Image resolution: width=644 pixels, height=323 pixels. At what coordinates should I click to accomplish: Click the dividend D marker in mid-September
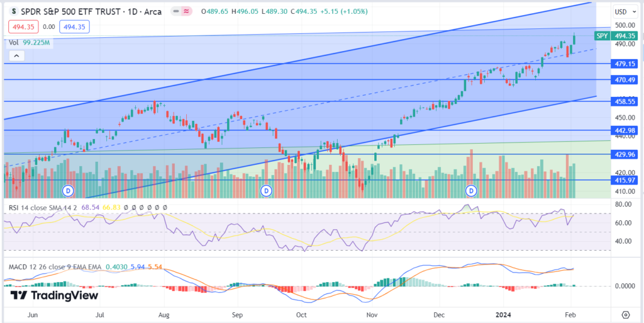(x=266, y=191)
